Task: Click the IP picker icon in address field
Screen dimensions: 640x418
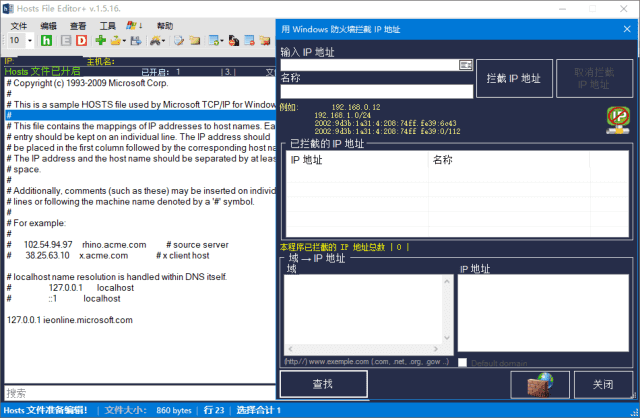Action: point(465,64)
